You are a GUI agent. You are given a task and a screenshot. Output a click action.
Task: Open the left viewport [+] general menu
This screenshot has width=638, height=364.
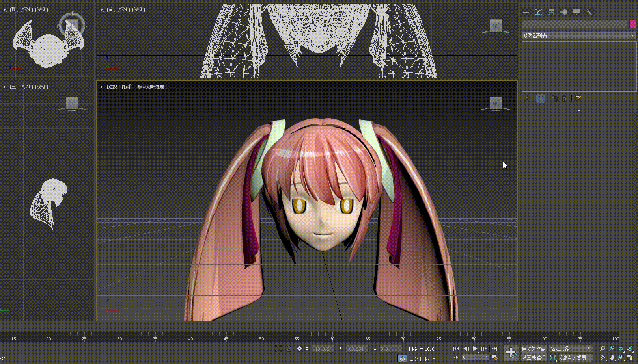tap(4, 87)
